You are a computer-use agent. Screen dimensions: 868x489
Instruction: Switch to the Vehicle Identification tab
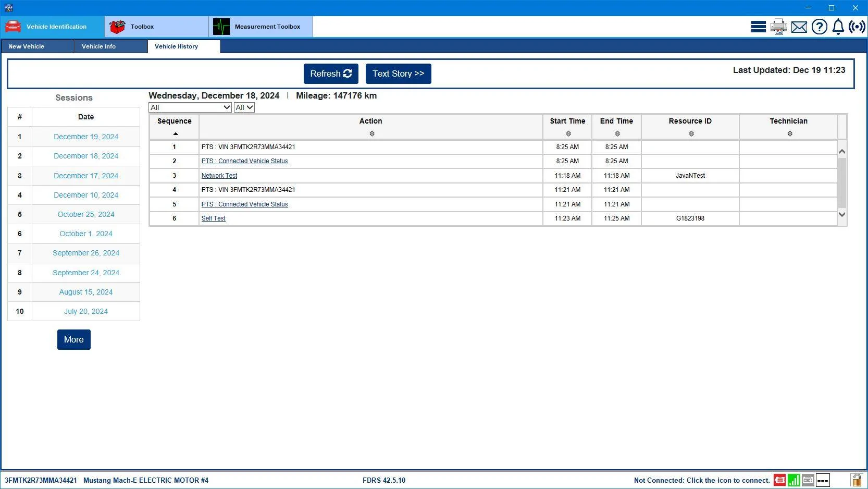[53, 27]
